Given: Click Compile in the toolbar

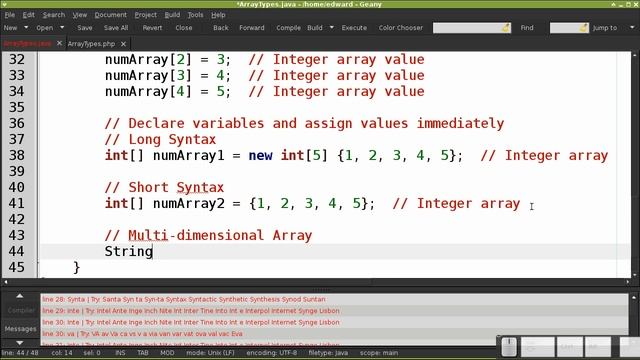Looking at the screenshot, I should point(288,28).
